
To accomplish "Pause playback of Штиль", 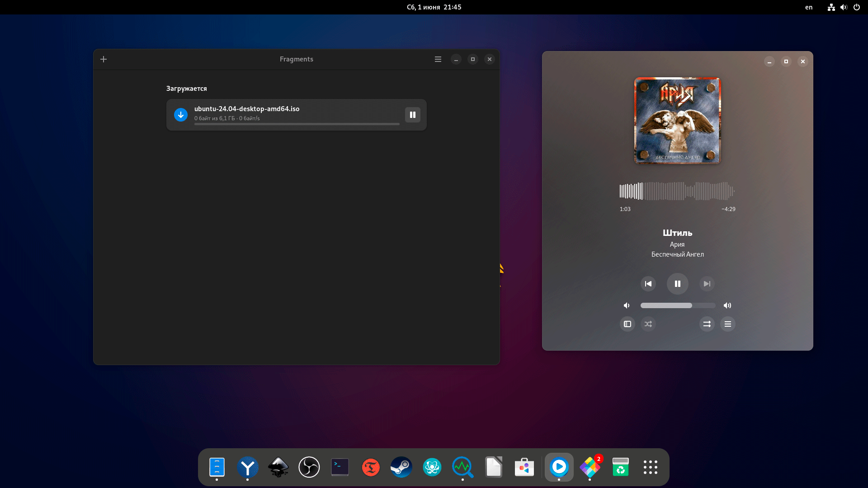I will [x=677, y=284].
